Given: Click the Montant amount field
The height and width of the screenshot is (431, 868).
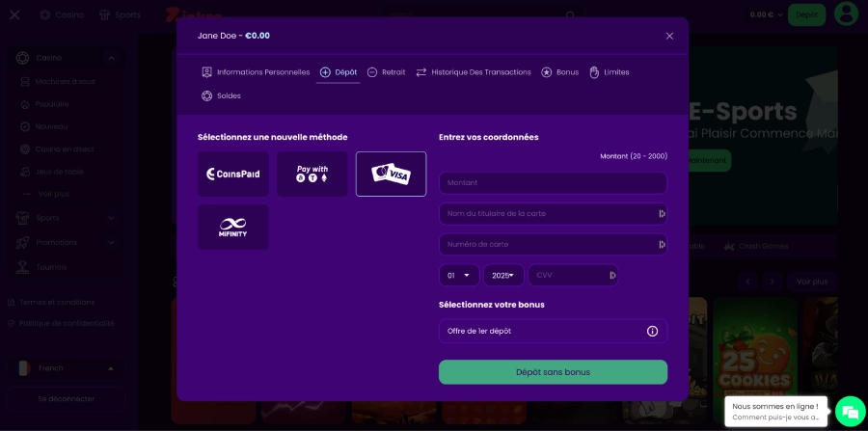Looking at the screenshot, I should tap(553, 183).
